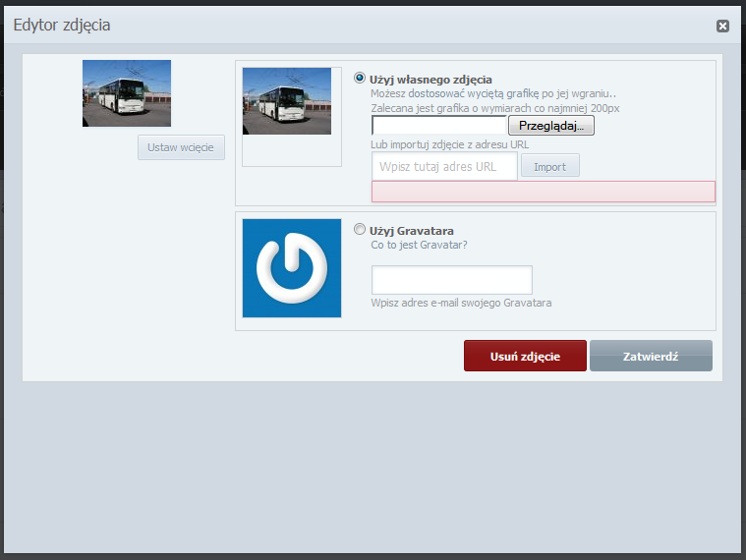Focus the Gravatar e-mail input field
Image resolution: width=746 pixels, height=560 pixels.
pyautogui.click(x=451, y=280)
